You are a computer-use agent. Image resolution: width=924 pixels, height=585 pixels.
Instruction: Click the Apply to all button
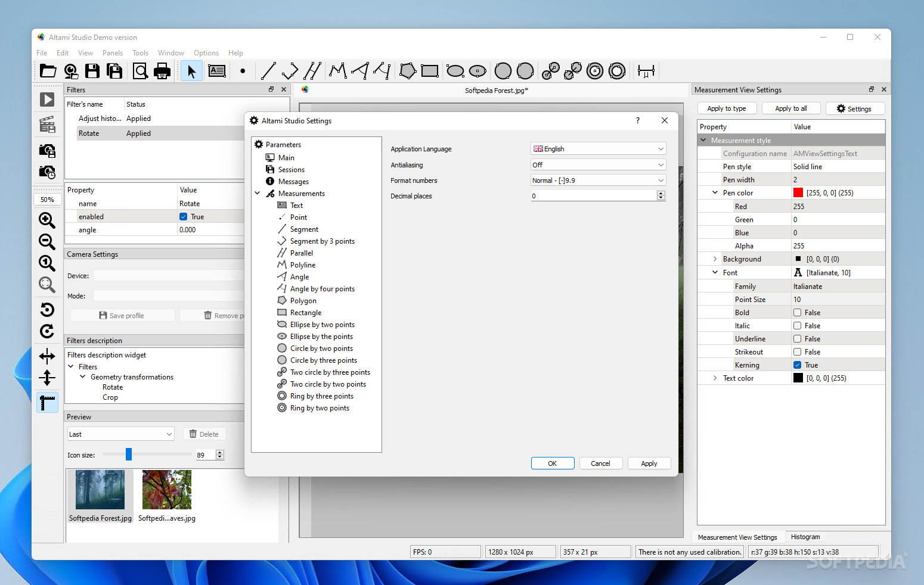click(791, 108)
